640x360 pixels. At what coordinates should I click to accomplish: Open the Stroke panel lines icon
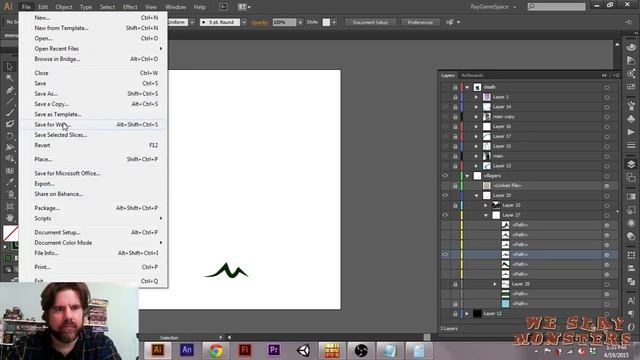[631, 146]
